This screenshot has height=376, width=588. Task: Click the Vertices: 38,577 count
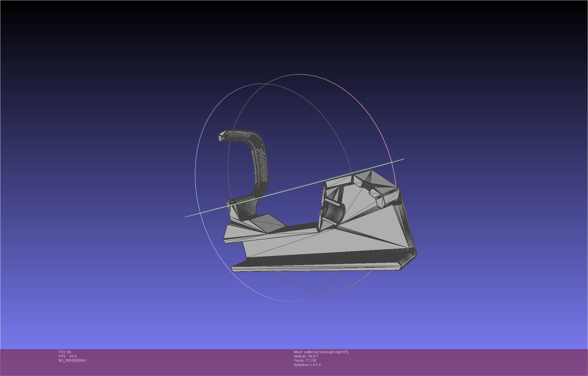coord(306,356)
